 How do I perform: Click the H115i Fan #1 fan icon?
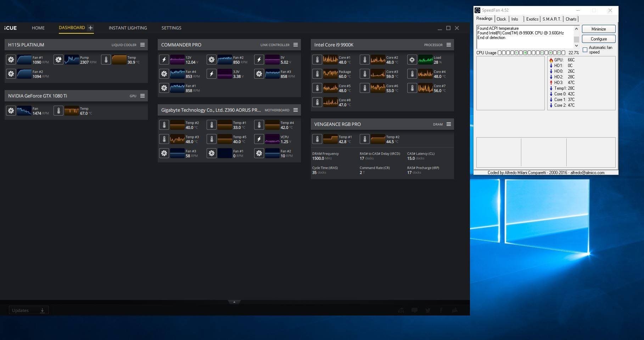click(x=11, y=60)
